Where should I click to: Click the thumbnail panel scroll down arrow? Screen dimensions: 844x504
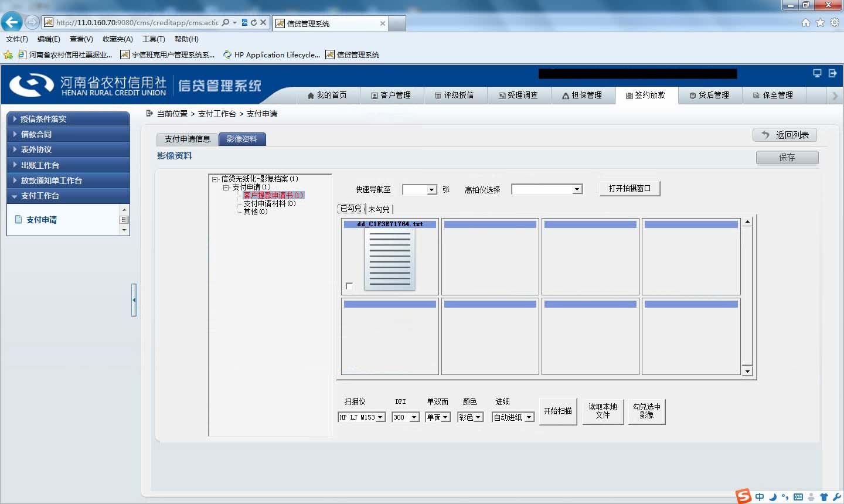(x=747, y=371)
